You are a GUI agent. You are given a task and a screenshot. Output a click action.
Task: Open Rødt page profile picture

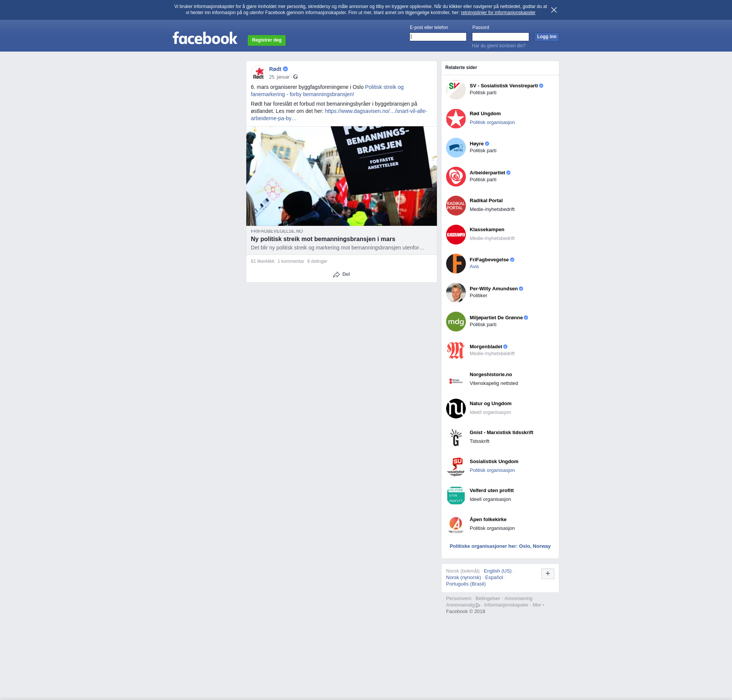pos(258,73)
